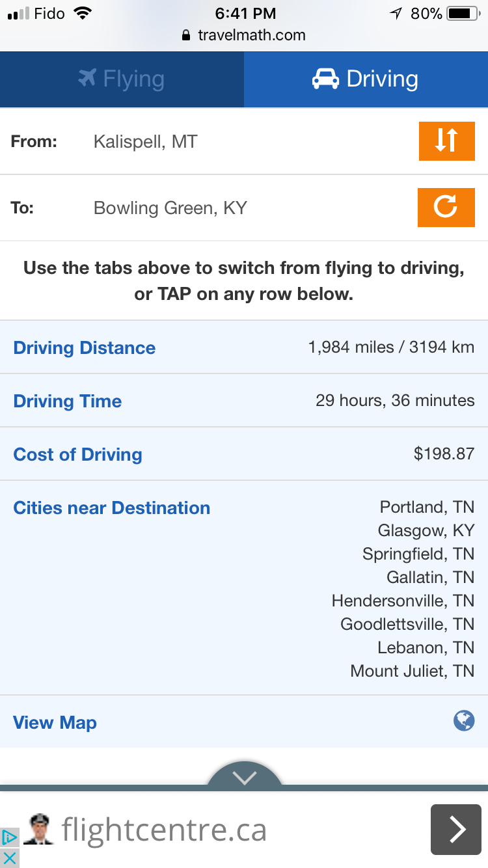Tap the globe icon beside View Map
This screenshot has width=488, height=868.
point(464,720)
